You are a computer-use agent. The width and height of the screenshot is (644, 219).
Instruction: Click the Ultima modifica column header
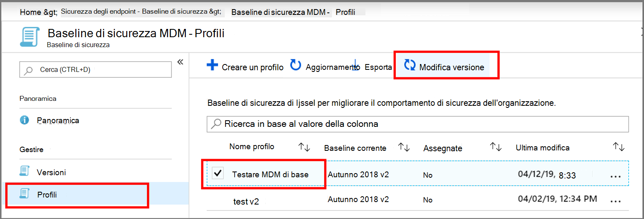(543, 148)
